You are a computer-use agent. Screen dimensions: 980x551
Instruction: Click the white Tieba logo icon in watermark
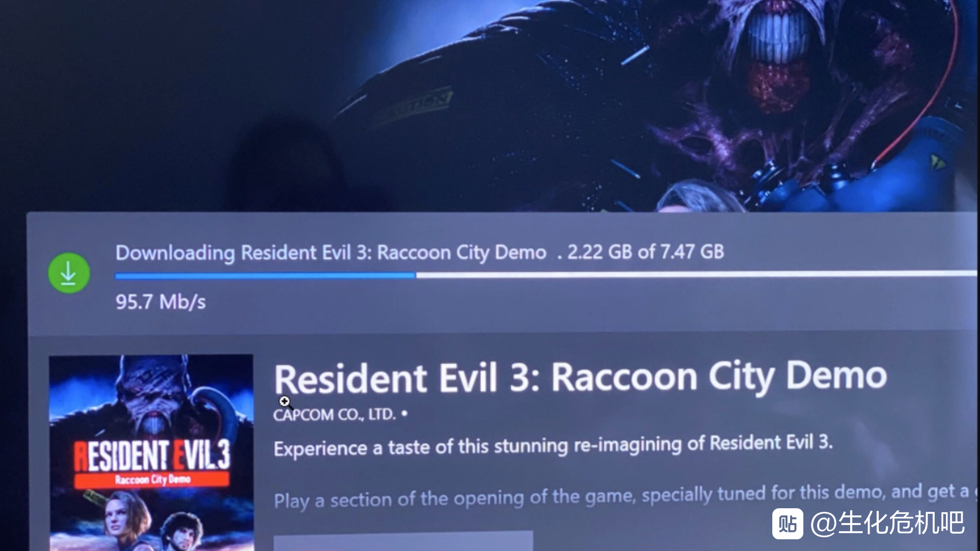(788, 524)
